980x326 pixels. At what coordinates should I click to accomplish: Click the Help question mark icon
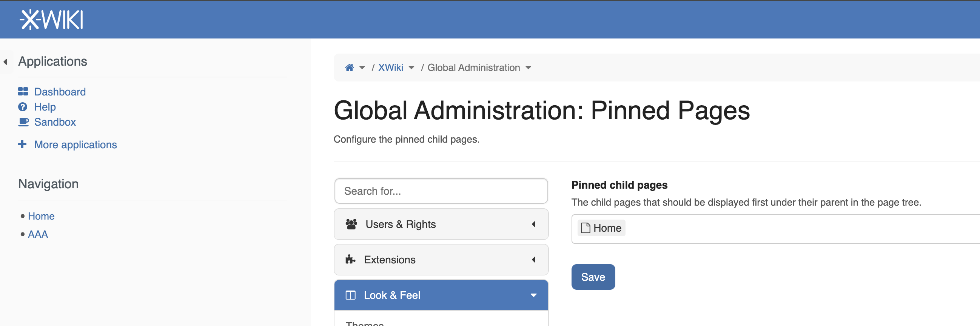tap(23, 107)
